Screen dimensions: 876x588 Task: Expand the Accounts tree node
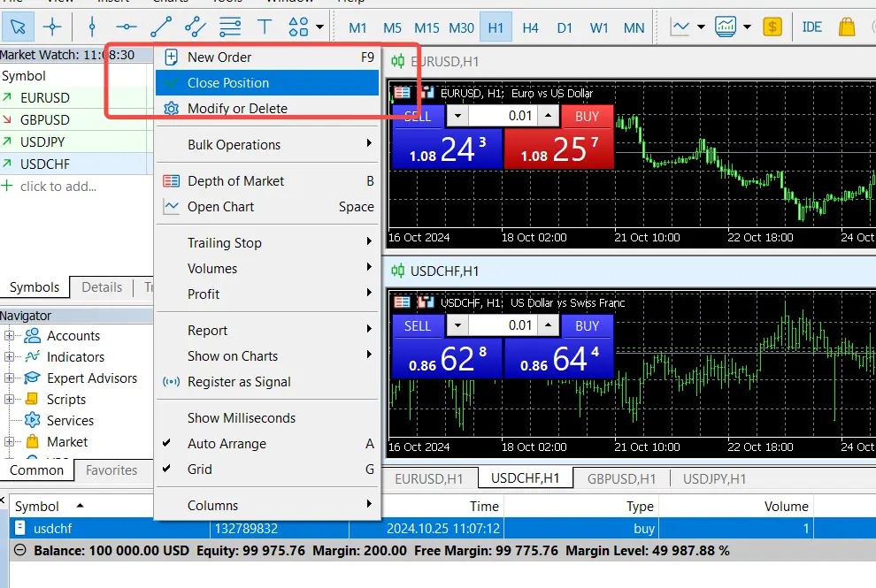coord(9,336)
